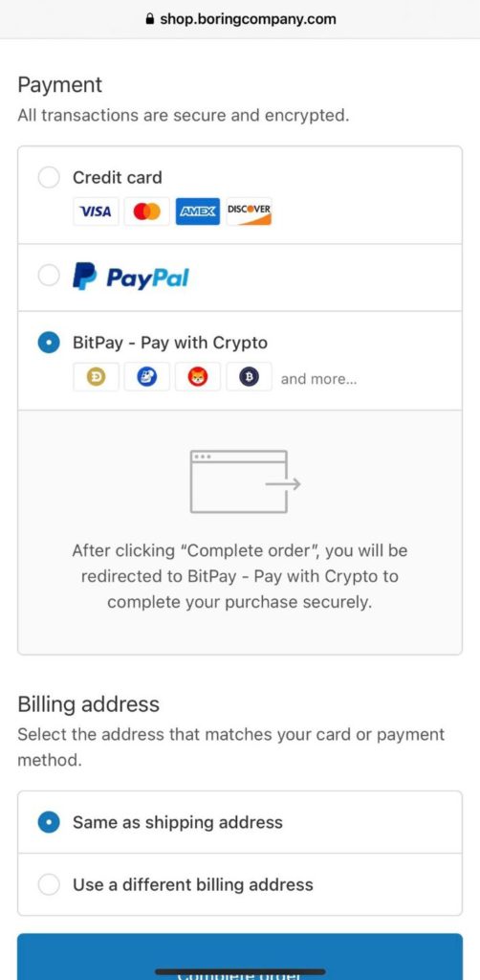Click the 'Credit card' label text
This screenshot has width=480, height=980.
118,177
